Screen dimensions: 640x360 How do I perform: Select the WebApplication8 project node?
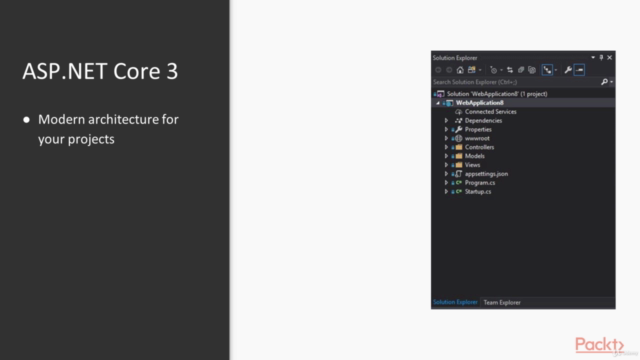tap(480, 103)
